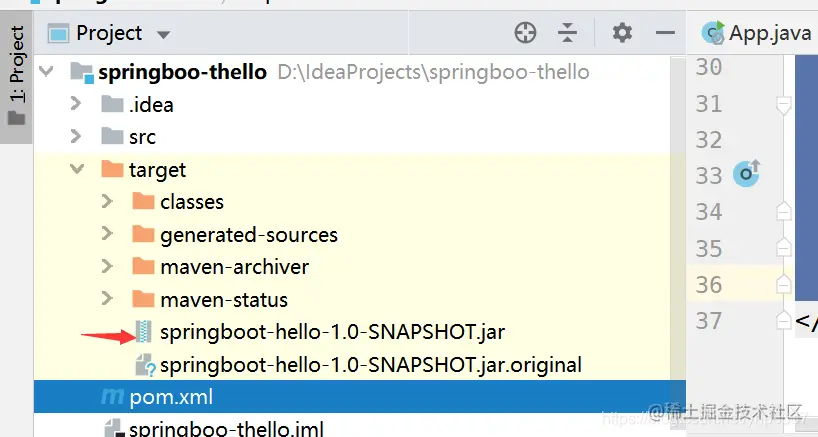Select the src folder name

(x=142, y=137)
